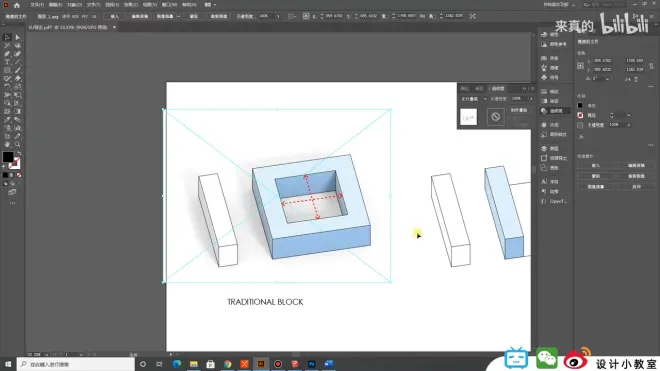Open the Asset Export panel in the dock
Viewport: 660px width, 371px height.
tap(554, 158)
